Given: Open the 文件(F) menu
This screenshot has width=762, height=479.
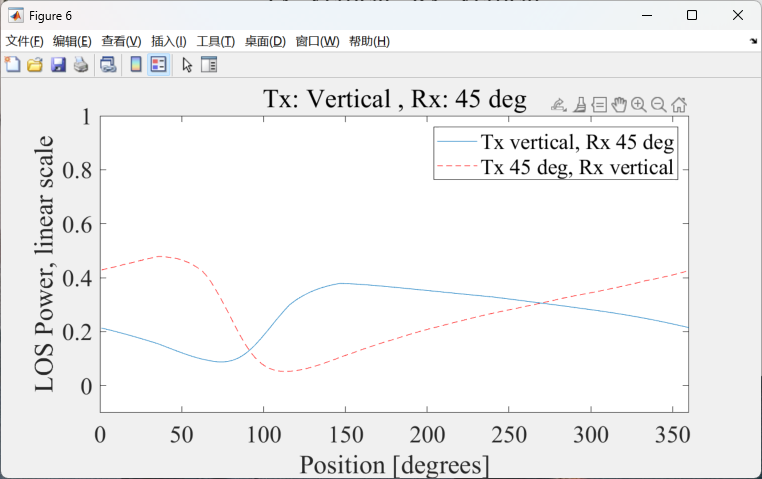Looking at the screenshot, I should 24,41.
